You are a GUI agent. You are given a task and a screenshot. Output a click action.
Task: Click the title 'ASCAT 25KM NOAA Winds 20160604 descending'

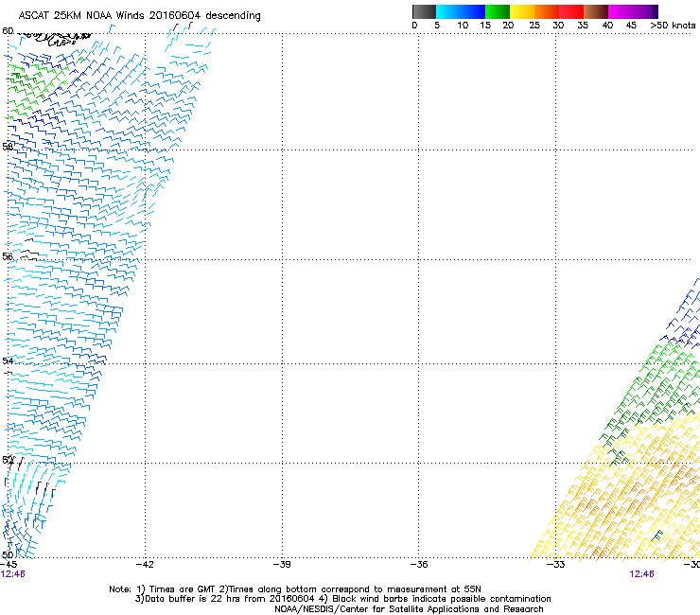pos(139,15)
